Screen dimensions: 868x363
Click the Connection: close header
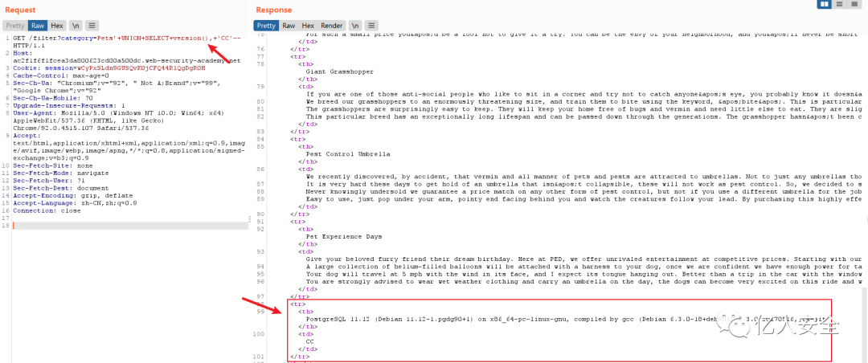pos(47,211)
